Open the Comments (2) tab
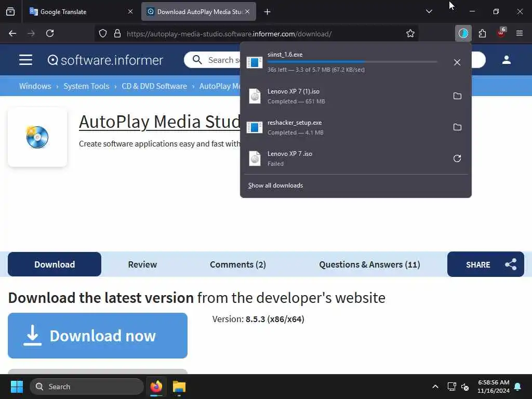Viewport: 532px width, 399px height. tap(238, 264)
